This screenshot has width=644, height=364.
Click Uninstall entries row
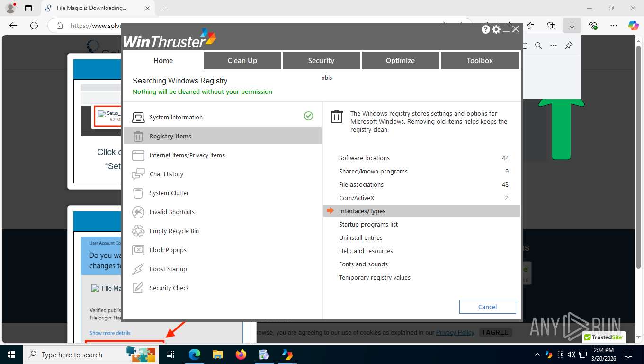(421, 237)
